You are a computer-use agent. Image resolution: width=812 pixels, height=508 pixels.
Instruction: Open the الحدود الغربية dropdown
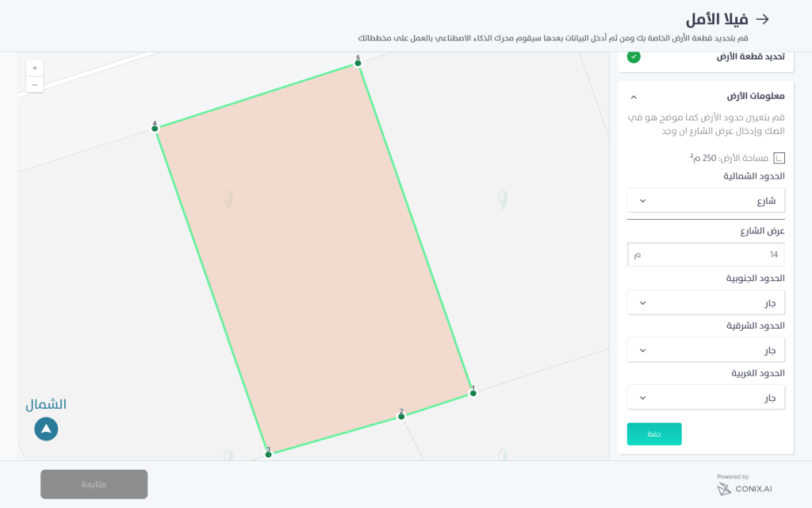coord(706,398)
